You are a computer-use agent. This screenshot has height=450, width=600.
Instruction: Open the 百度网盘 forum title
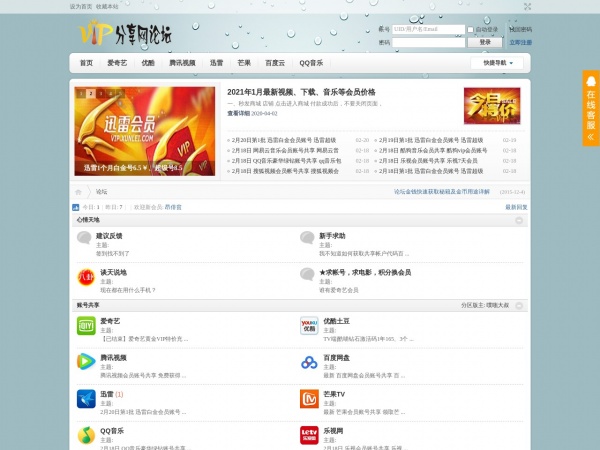pos(336,358)
